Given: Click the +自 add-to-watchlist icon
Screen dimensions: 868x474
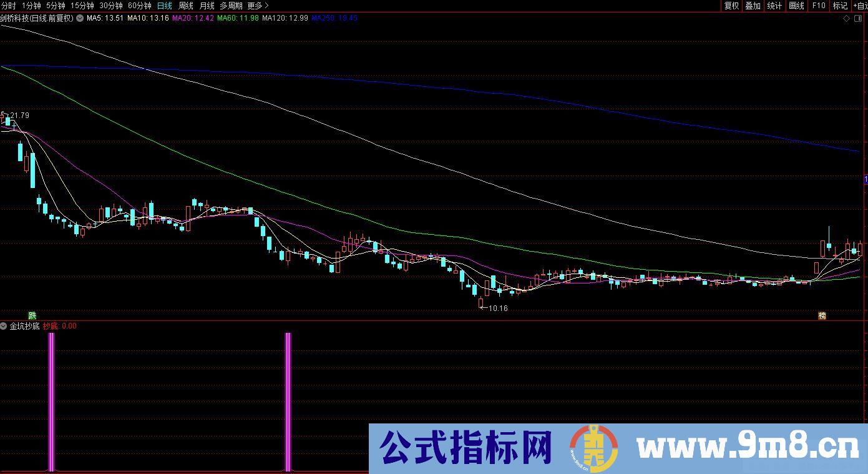Looking at the screenshot, I should click(x=862, y=6).
